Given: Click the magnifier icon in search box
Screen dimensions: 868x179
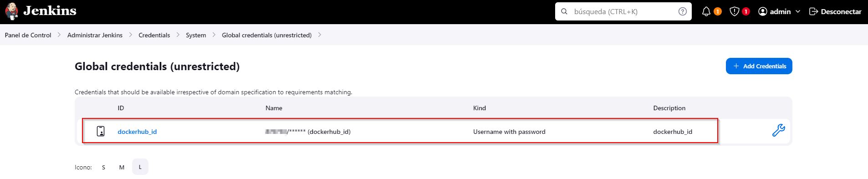Looking at the screenshot, I should click(564, 11).
